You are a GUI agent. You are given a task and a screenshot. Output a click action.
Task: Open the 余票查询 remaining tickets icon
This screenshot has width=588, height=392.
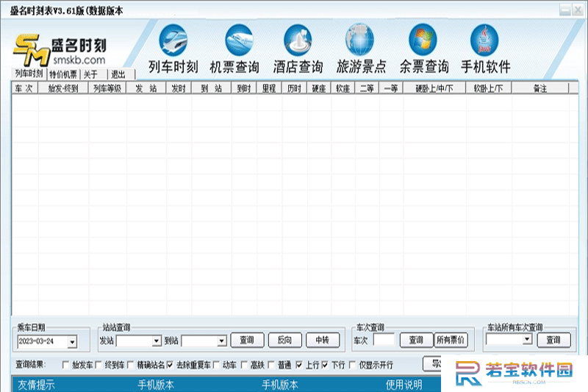423,40
